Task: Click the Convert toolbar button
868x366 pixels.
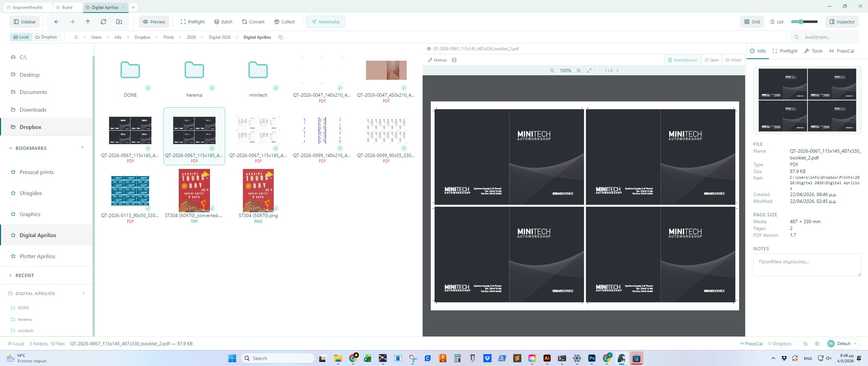Action: 253,22
